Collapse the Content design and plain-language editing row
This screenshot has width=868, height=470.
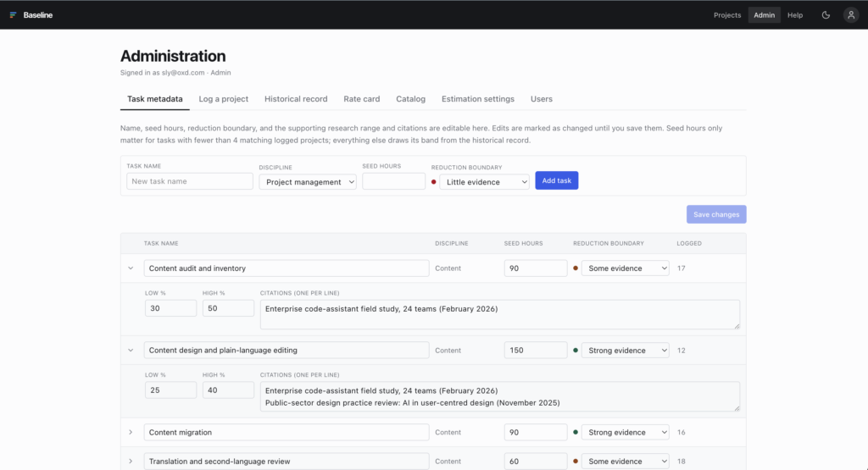[x=131, y=350]
